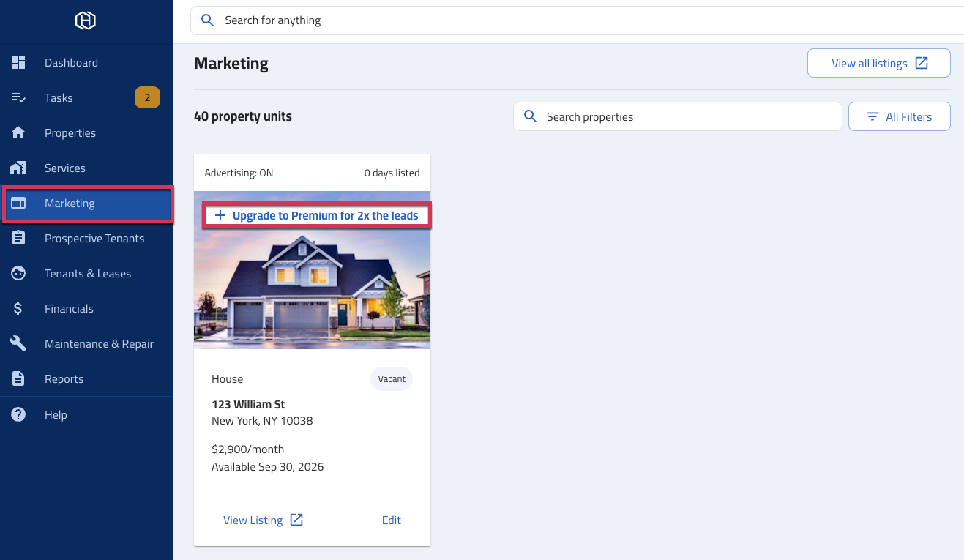The width and height of the screenshot is (964, 560).
Task: Select Marketing in the sidebar
Action: point(86,204)
